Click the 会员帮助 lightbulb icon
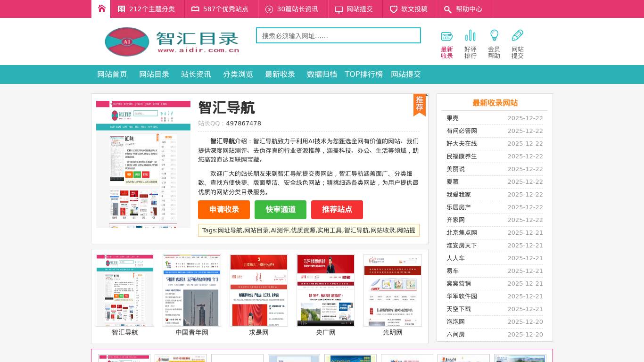Viewport: 644px width, 362px height. coord(494,35)
